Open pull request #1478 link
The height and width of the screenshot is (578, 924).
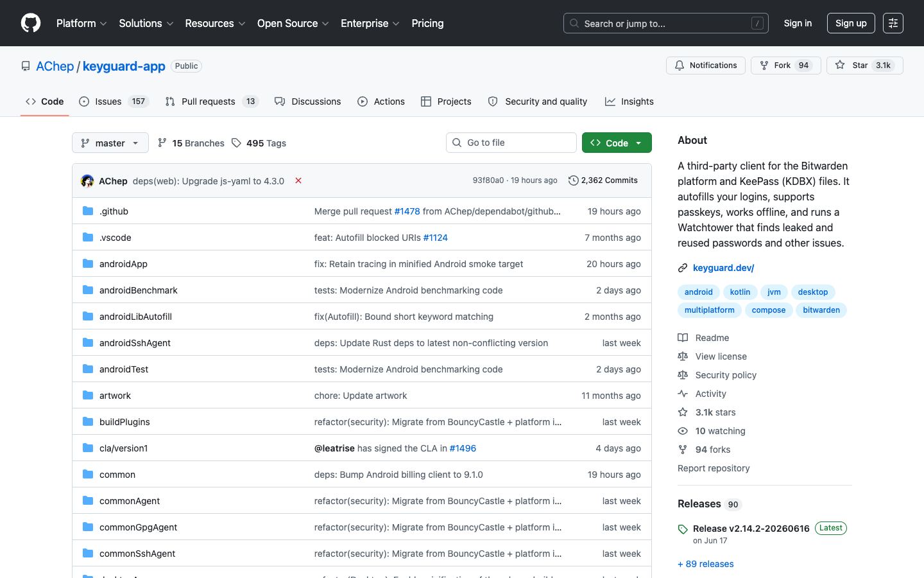pos(407,211)
